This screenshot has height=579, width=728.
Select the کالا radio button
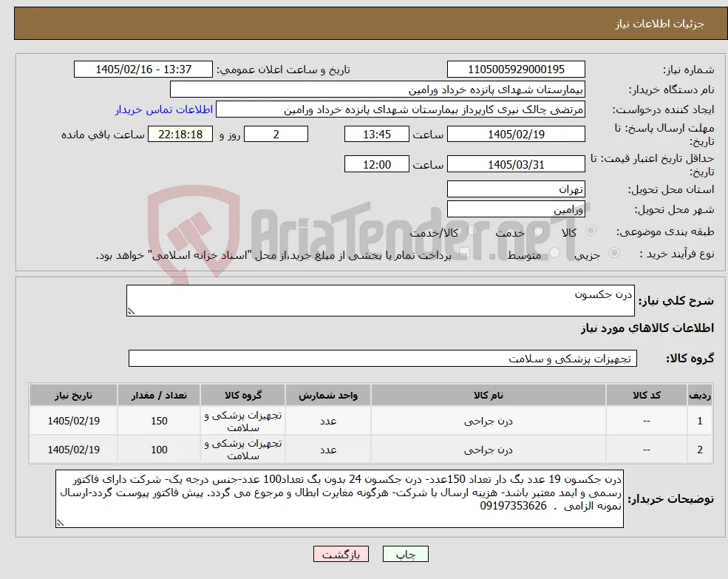[591, 231]
